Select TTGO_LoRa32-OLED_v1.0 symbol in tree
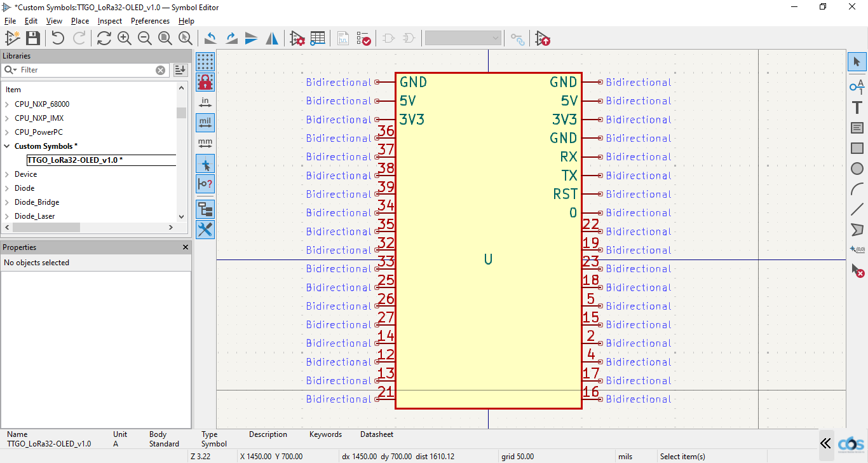Screen dimensions: 868x463 (102, 160)
